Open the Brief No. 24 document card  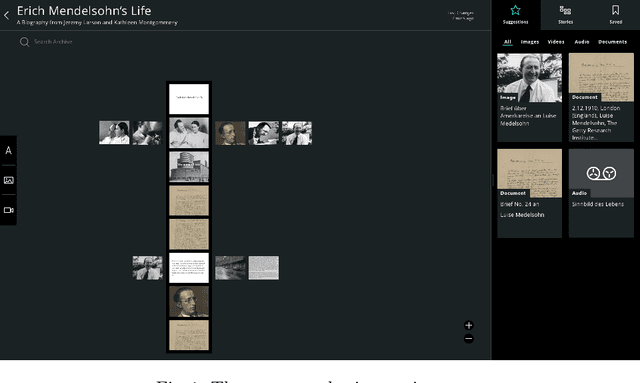click(529, 193)
